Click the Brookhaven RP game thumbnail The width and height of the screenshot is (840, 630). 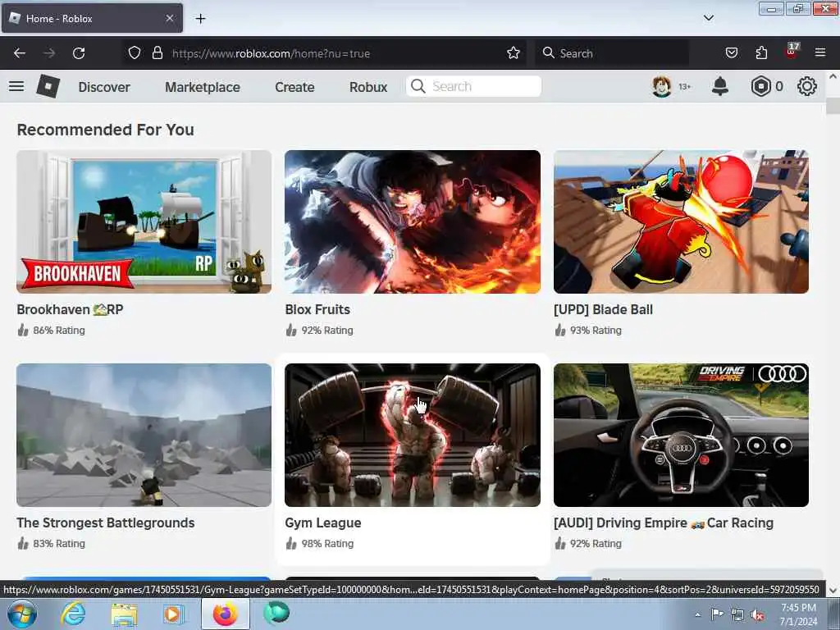(x=144, y=221)
